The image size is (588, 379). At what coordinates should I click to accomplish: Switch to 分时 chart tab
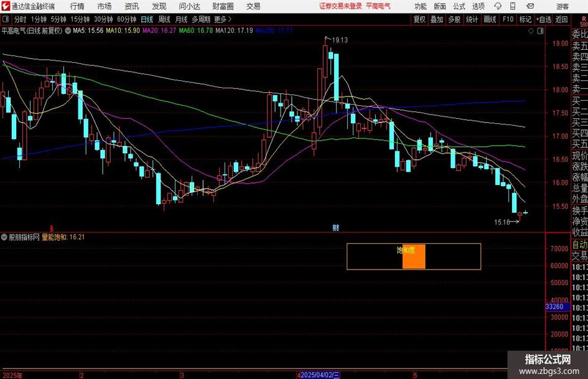(x=21, y=19)
